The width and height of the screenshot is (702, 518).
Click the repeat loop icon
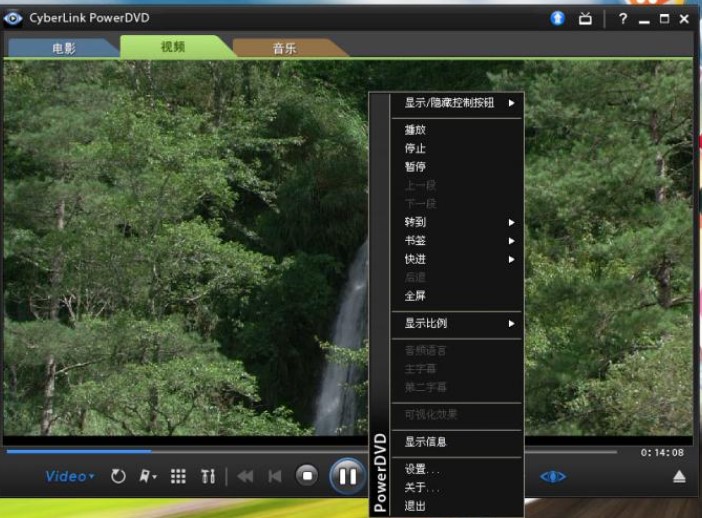pyautogui.click(x=118, y=477)
